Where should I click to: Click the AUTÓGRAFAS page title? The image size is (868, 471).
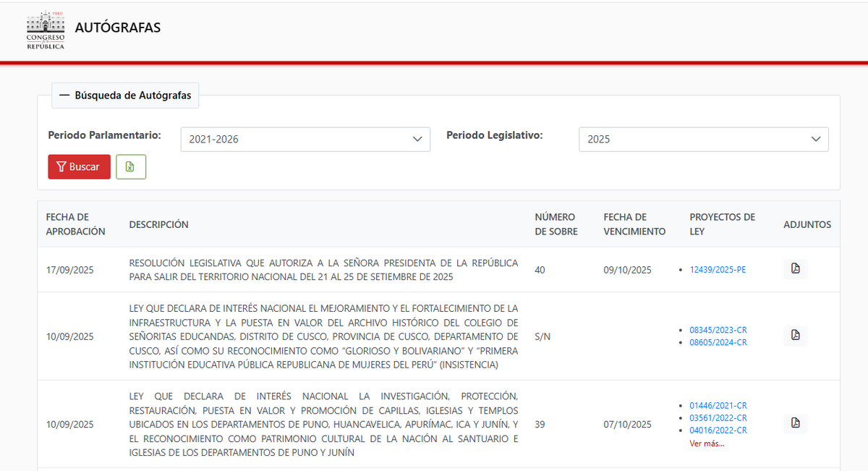(118, 28)
